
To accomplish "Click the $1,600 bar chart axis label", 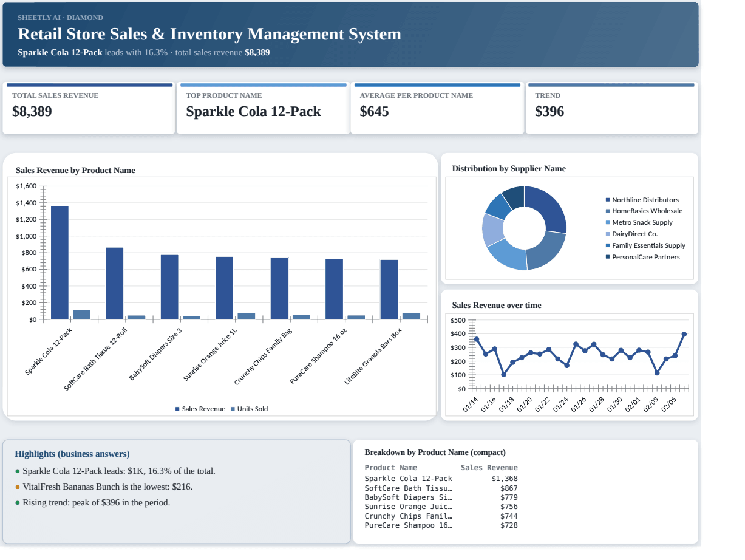I will [x=26, y=186].
